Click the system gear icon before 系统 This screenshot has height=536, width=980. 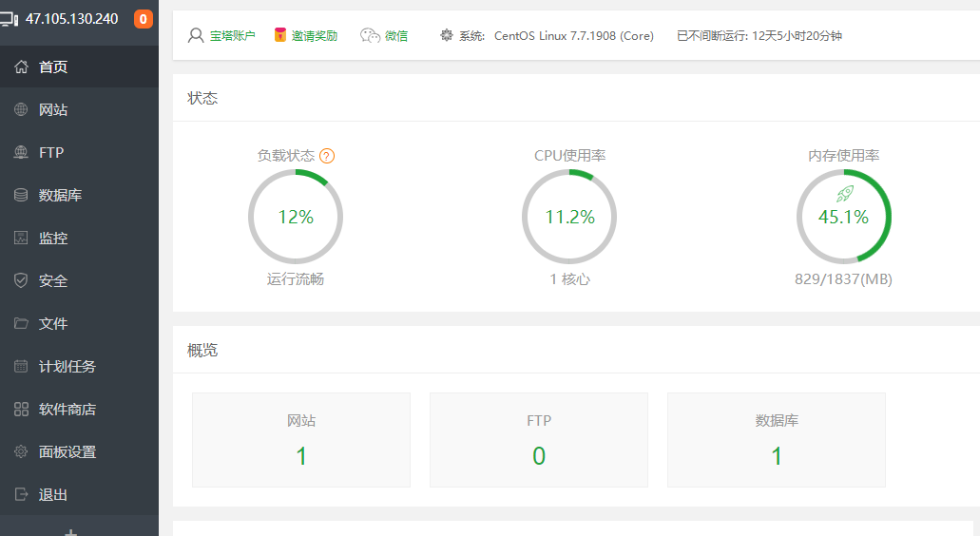pos(446,35)
